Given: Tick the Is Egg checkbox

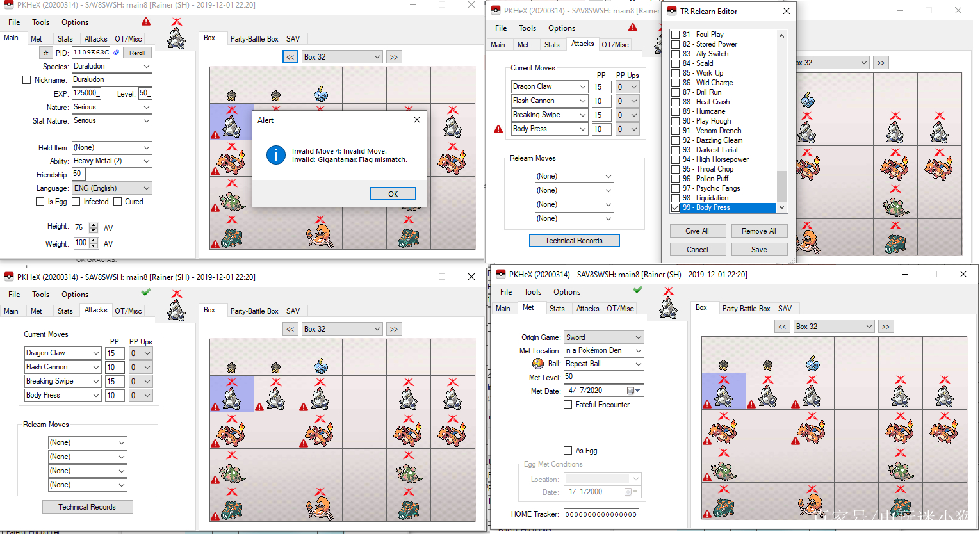Looking at the screenshot, I should (x=40, y=202).
